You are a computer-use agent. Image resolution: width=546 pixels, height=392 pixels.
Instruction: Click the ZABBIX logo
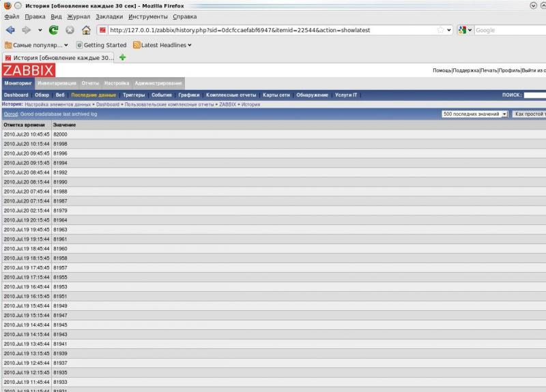click(29, 71)
